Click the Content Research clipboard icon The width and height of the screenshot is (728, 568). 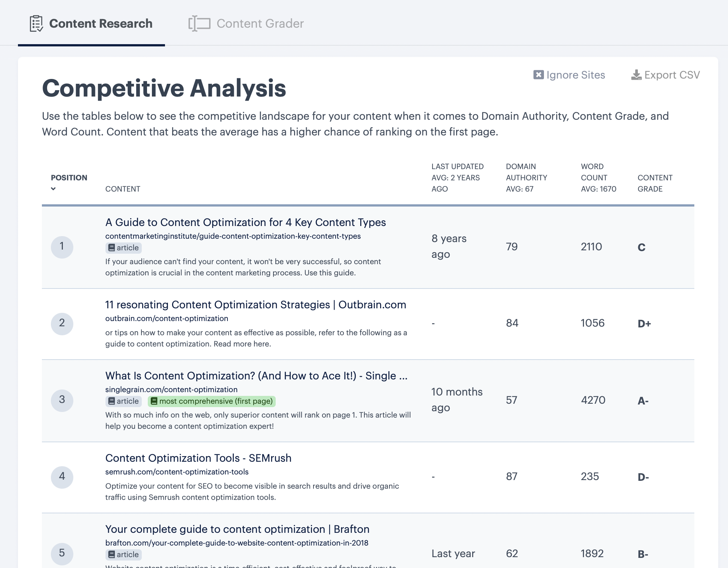click(x=36, y=24)
